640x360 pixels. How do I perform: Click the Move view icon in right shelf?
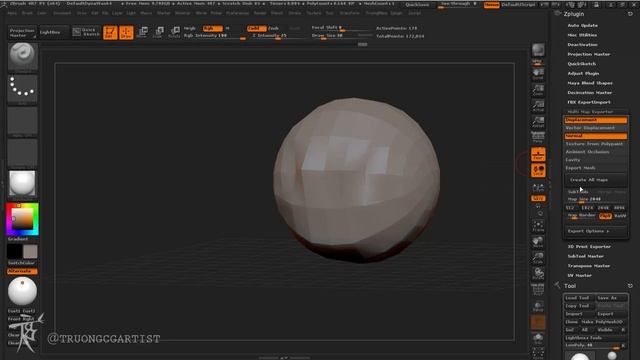[x=538, y=242]
